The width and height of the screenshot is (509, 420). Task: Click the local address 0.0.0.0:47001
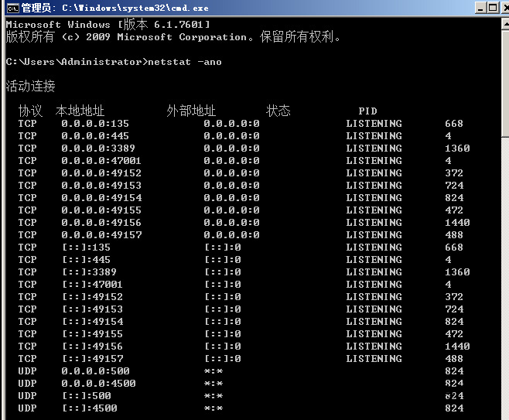click(x=101, y=161)
